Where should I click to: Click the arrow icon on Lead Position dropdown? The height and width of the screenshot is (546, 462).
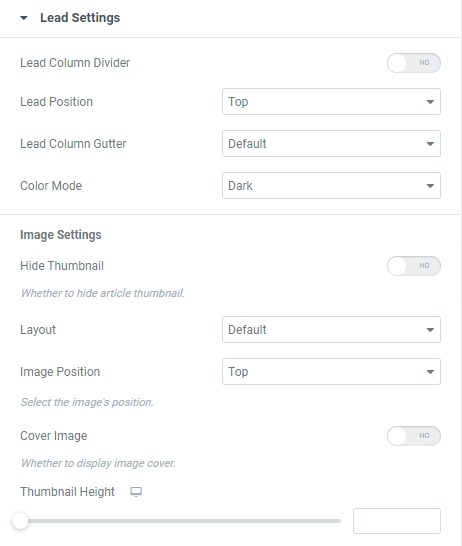click(x=430, y=102)
